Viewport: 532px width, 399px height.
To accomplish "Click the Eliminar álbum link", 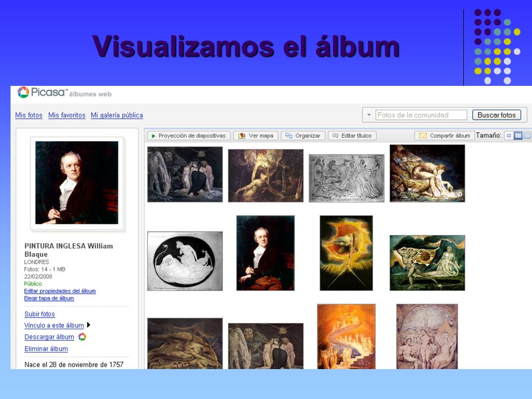I will (x=46, y=349).
